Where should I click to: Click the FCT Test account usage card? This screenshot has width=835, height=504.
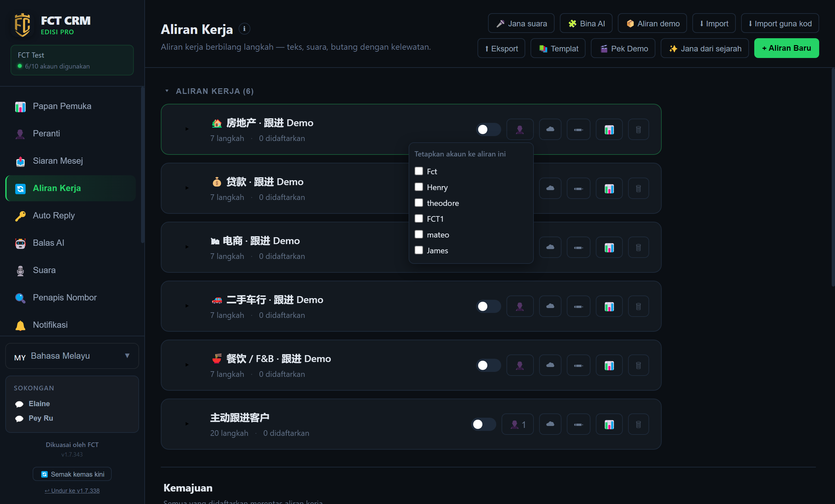tap(72, 60)
